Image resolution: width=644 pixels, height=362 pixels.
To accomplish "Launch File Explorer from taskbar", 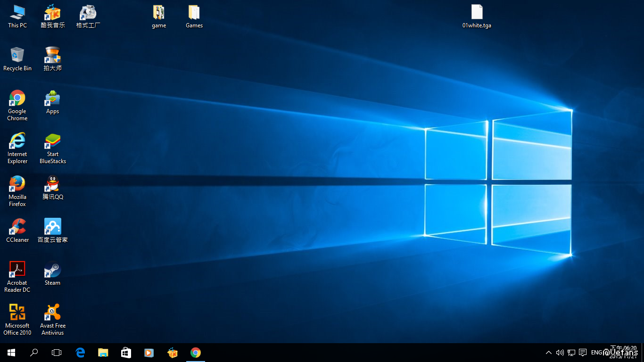I will tap(103, 353).
